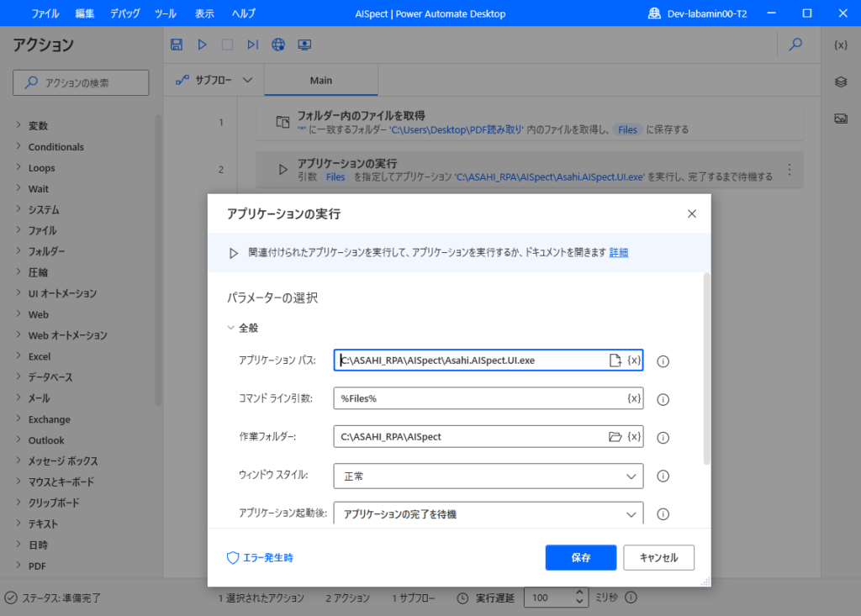Run next action with the step icon

tap(252, 45)
